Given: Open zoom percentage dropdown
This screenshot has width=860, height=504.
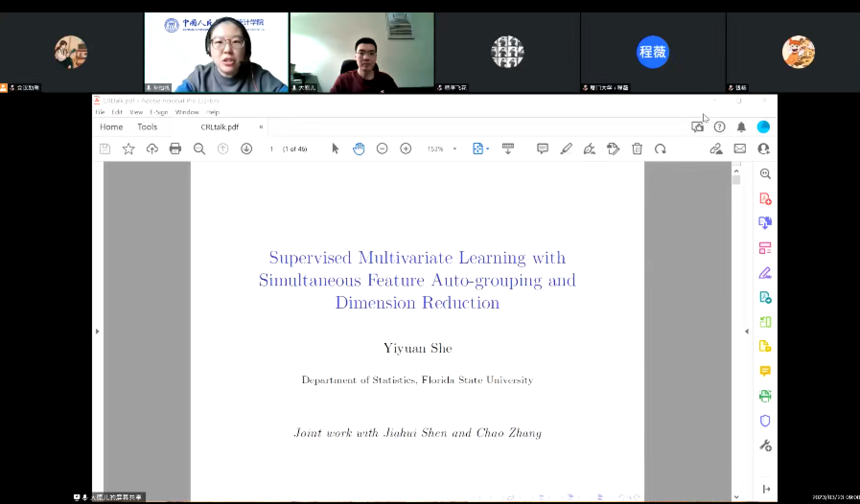Looking at the screenshot, I should pyautogui.click(x=454, y=149).
